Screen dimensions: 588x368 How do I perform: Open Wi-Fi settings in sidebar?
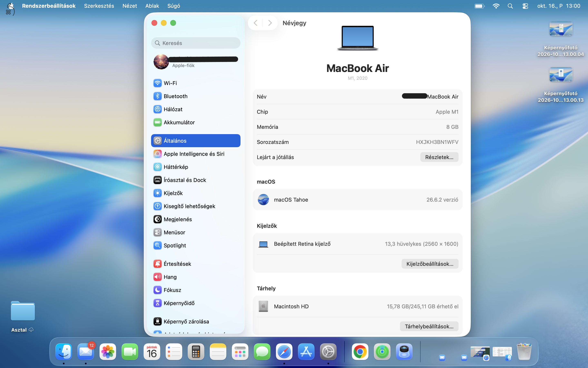196,83
